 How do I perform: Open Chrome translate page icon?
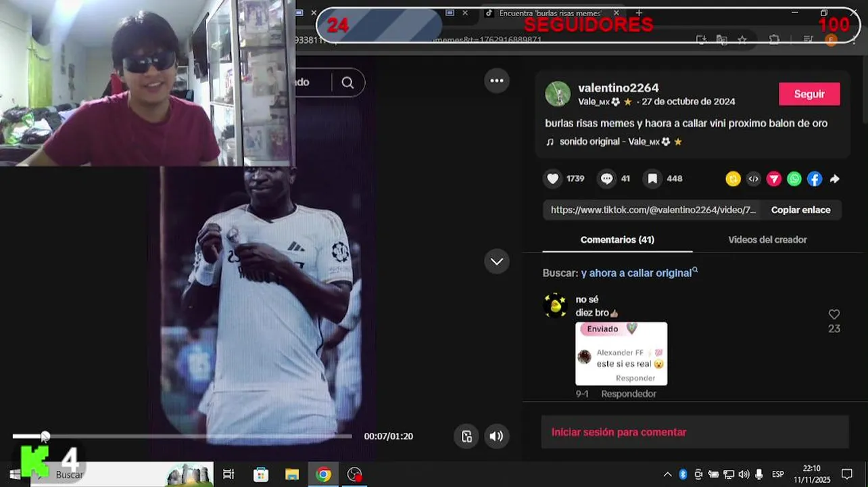(722, 40)
